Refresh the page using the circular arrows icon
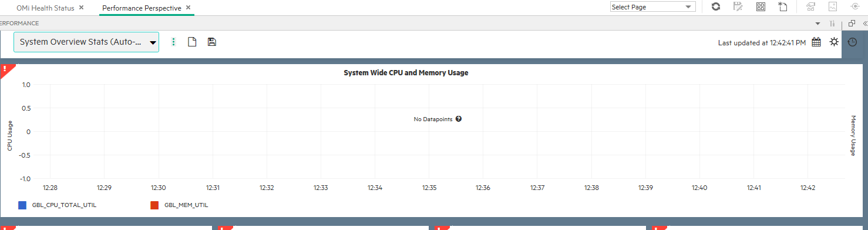The image size is (868, 230). (x=715, y=6)
